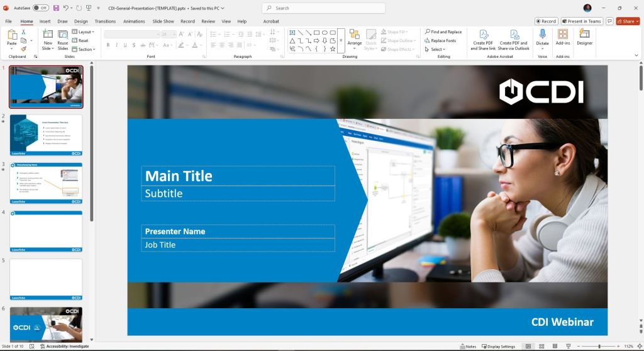
Task: Open the Arrange tool
Action: pos(354,38)
